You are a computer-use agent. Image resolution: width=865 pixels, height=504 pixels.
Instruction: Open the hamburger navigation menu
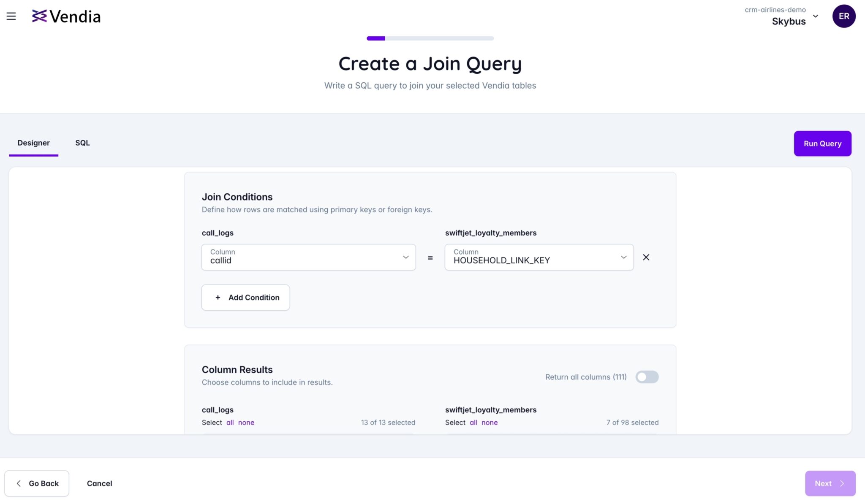tap(11, 16)
